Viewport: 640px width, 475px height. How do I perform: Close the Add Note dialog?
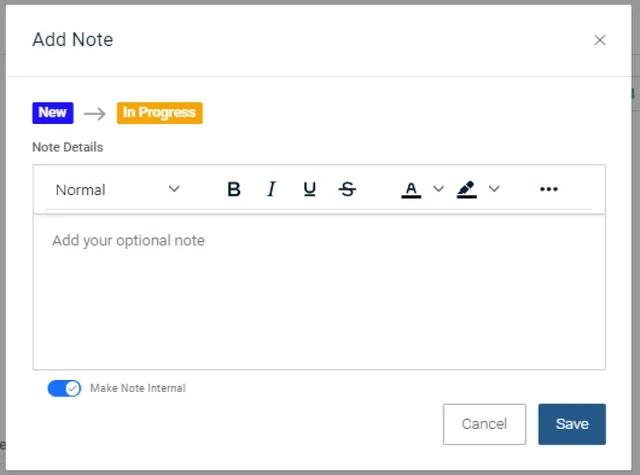click(600, 40)
